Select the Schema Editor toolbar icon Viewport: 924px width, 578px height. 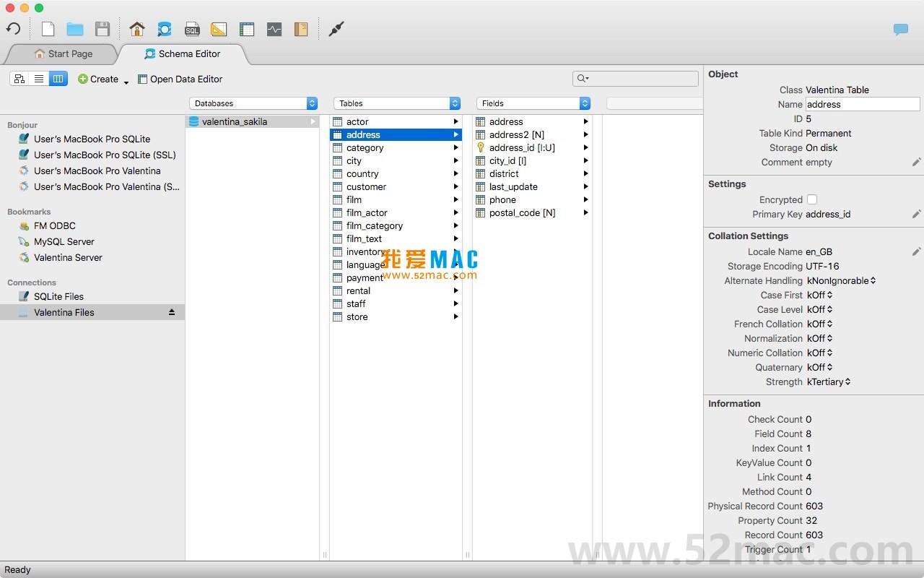point(165,29)
